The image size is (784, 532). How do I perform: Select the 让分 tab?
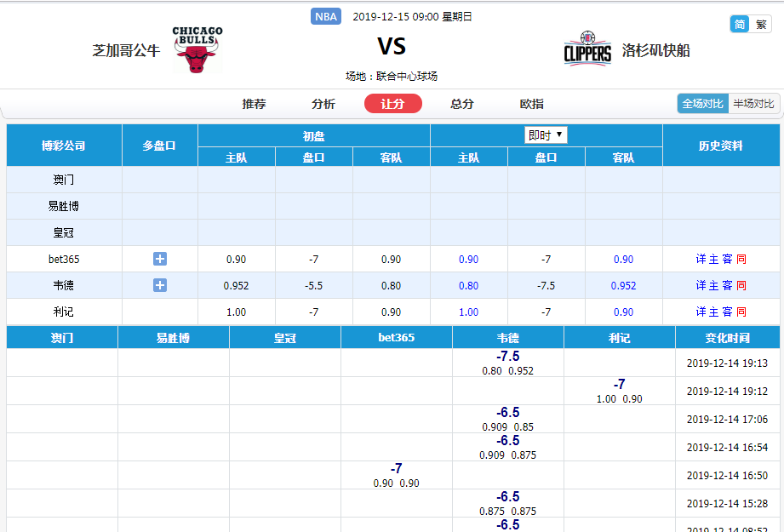pyautogui.click(x=392, y=104)
